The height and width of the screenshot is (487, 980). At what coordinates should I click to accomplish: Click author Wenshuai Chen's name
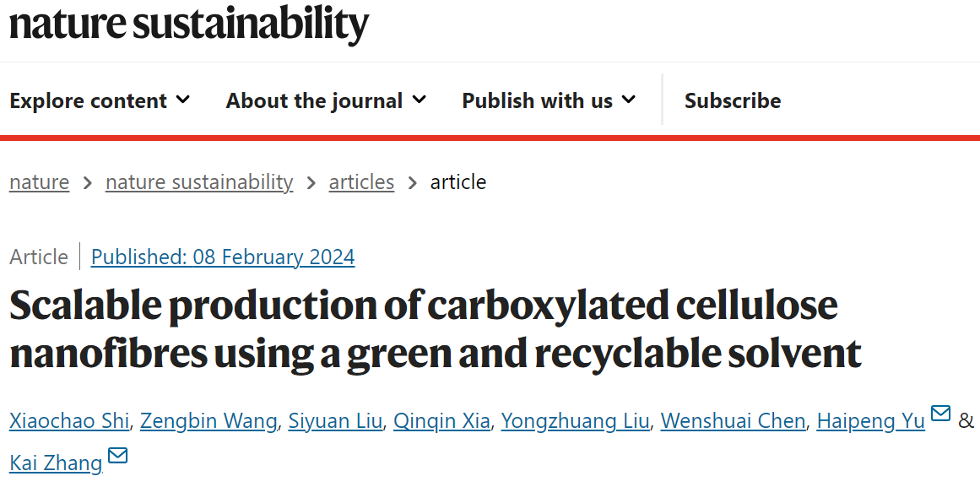[733, 420]
